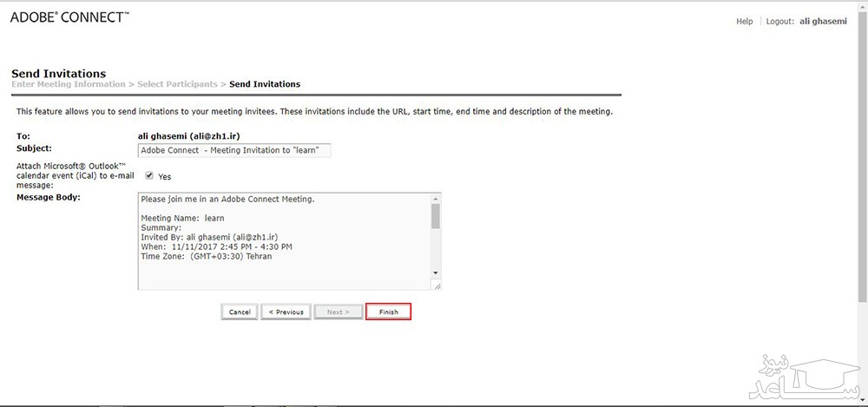Click the Message Body scroll up arrow
Screen dimensions: 868x407
coord(436,199)
